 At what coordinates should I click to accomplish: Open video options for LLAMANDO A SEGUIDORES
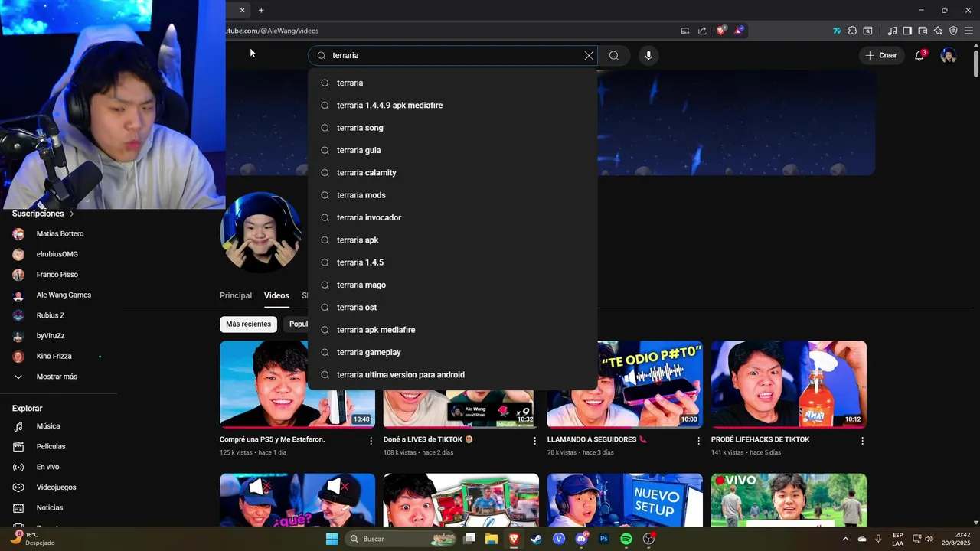coord(698,441)
